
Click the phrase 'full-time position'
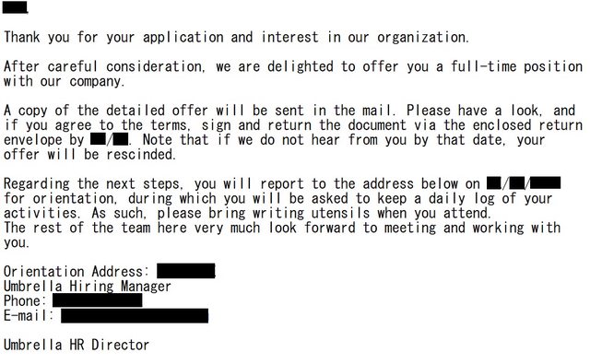(x=516, y=66)
